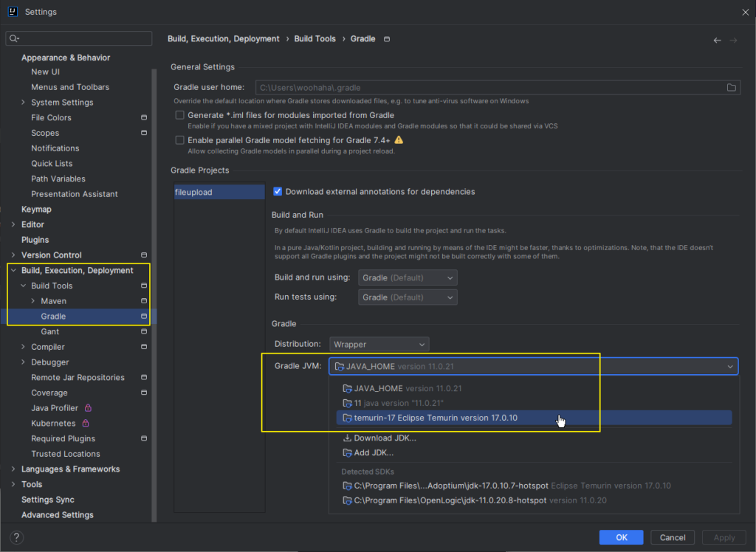This screenshot has height=552, width=756.
Task: Open the Build and run using dropdown
Action: [408, 277]
